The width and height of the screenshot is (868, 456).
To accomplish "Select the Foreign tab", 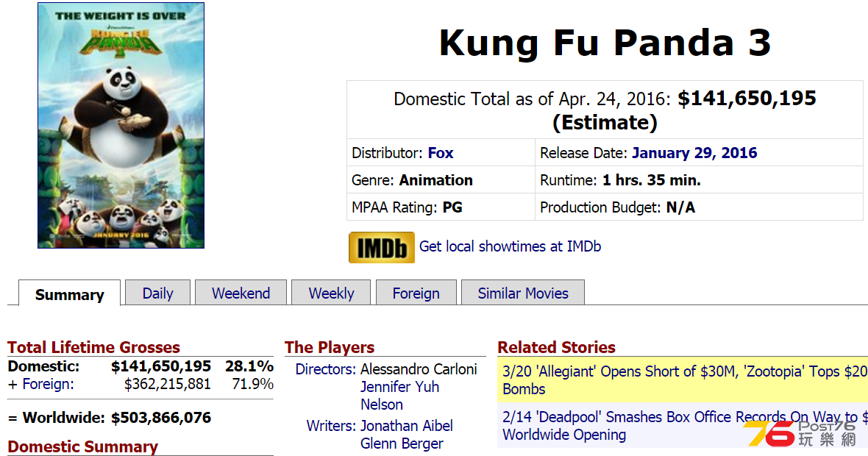I will [x=416, y=293].
